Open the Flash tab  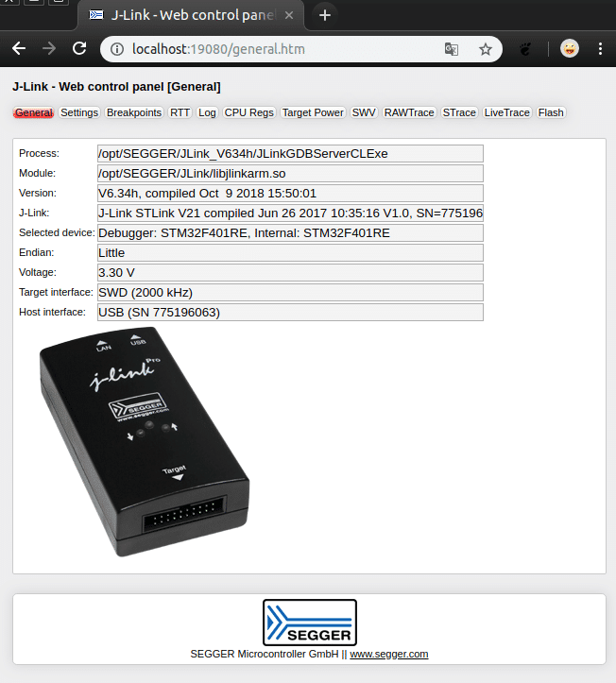pos(551,112)
